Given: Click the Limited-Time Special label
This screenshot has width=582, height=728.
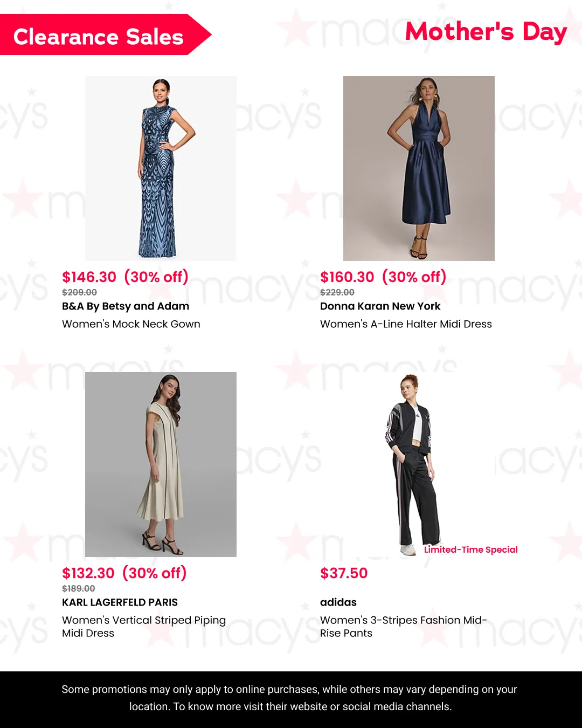Looking at the screenshot, I should 470,550.
